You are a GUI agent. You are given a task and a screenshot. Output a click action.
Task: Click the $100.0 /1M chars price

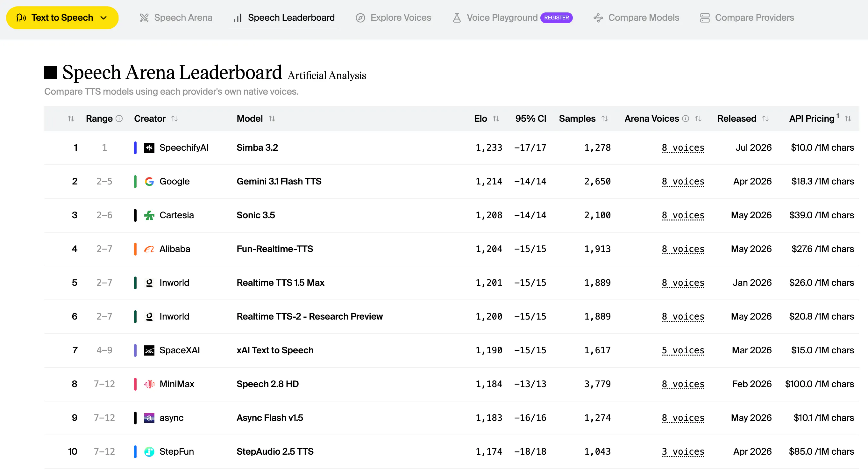coord(819,384)
